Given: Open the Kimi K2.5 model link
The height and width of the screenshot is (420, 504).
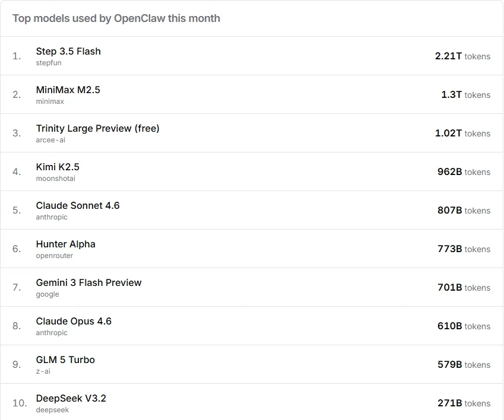Looking at the screenshot, I should 58,167.
